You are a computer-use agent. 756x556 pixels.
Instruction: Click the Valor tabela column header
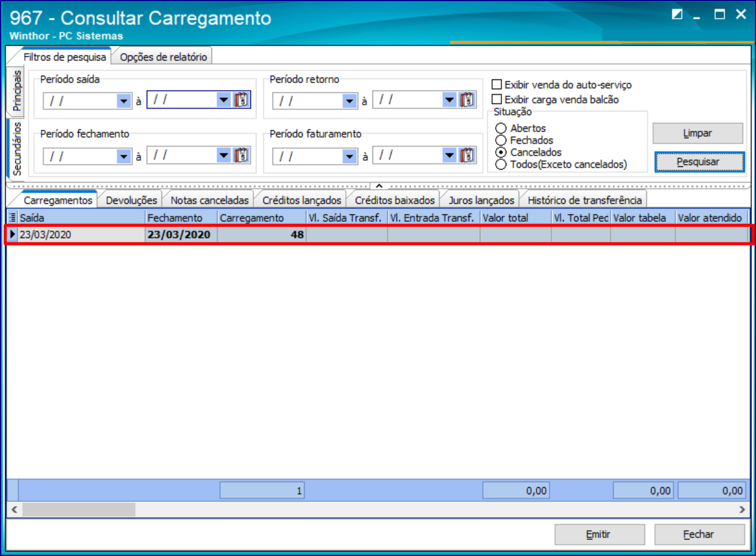coord(643,218)
